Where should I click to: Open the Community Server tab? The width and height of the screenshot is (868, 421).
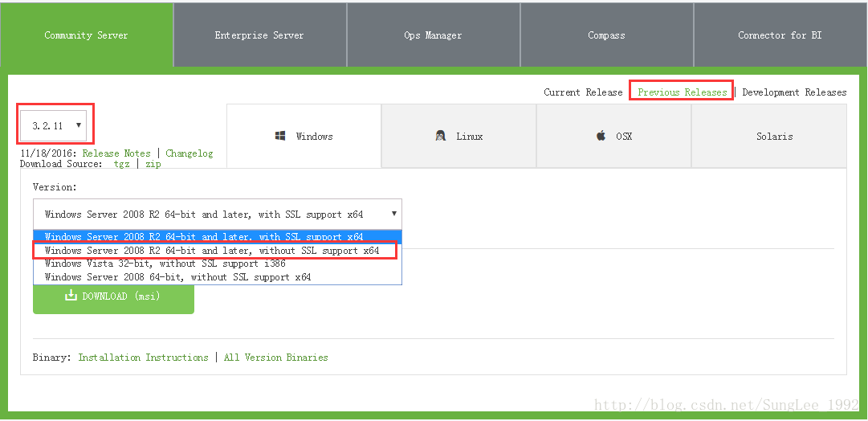tap(87, 35)
